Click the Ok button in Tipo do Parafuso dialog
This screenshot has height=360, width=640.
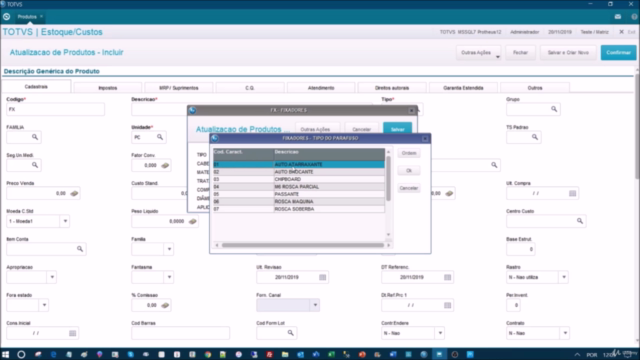tap(409, 171)
